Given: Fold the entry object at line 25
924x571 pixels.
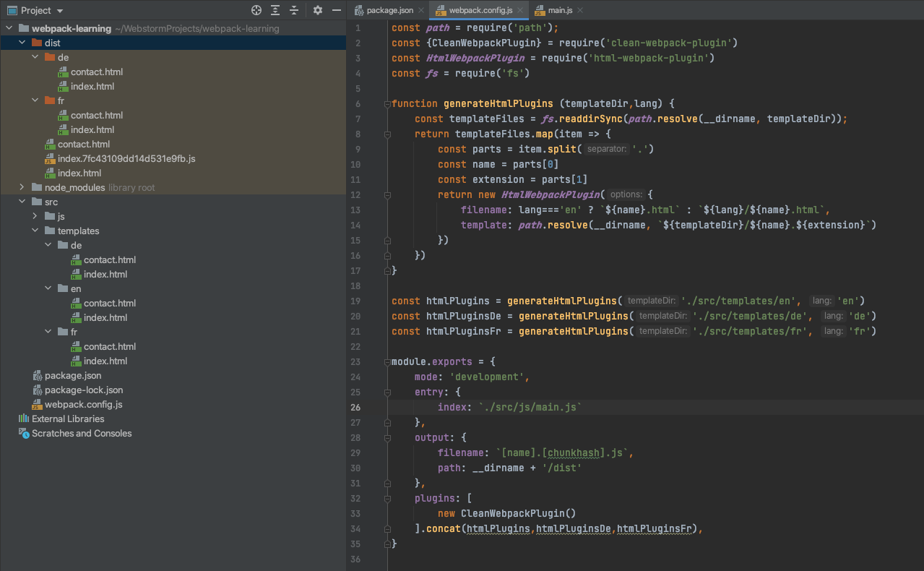Looking at the screenshot, I should [x=387, y=392].
